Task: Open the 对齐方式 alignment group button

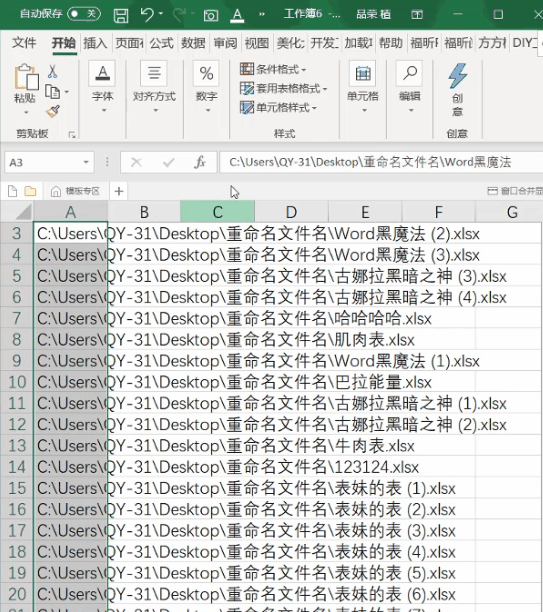Action: (x=155, y=87)
